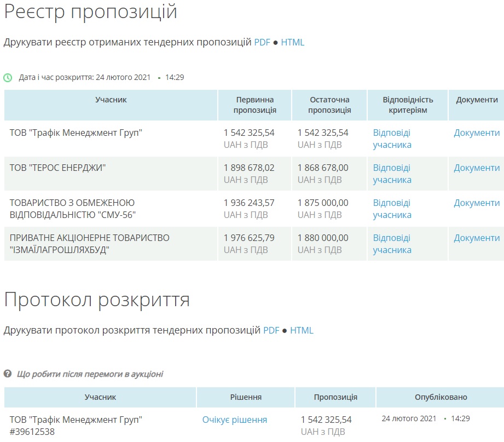Click the 'Учасник' header in the proposals table

[x=111, y=100]
